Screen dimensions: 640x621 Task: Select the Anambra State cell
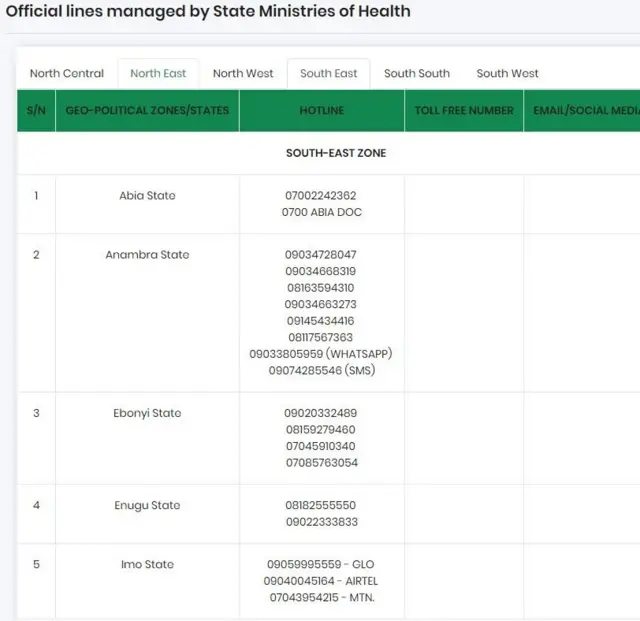tap(147, 255)
